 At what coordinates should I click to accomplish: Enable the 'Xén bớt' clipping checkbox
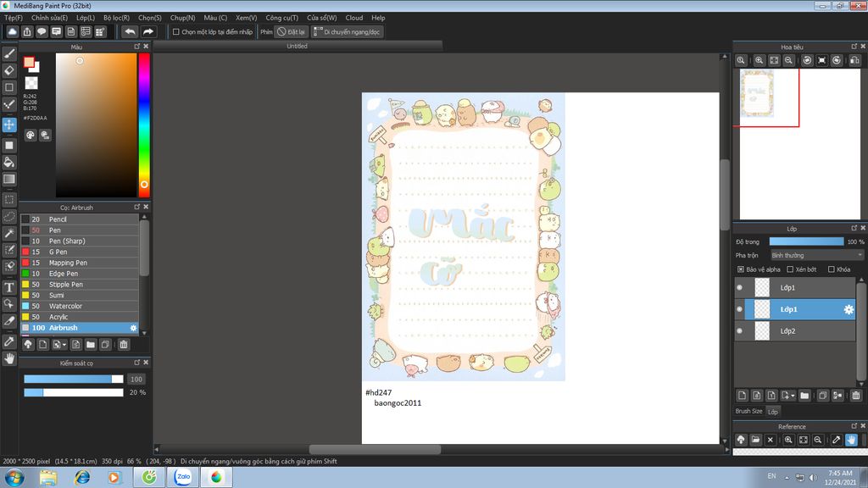[790, 269]
